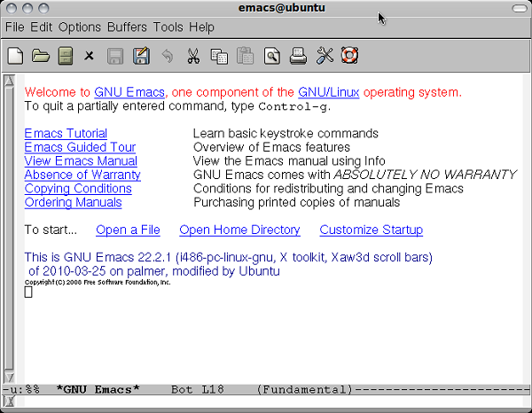Click the Undo arrow icon

168,56
